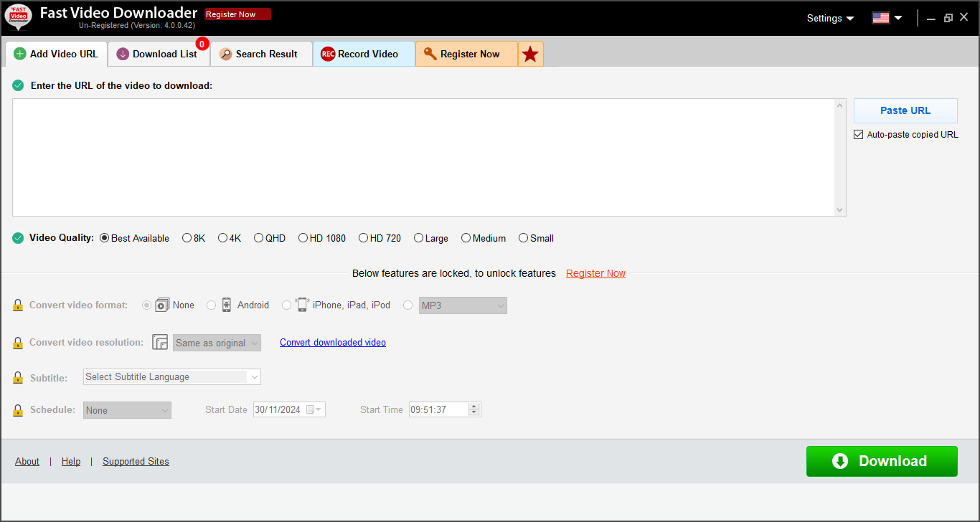Click the Android phone icon
The width and height of the screenshot is (980, 522).
point(227,305)
